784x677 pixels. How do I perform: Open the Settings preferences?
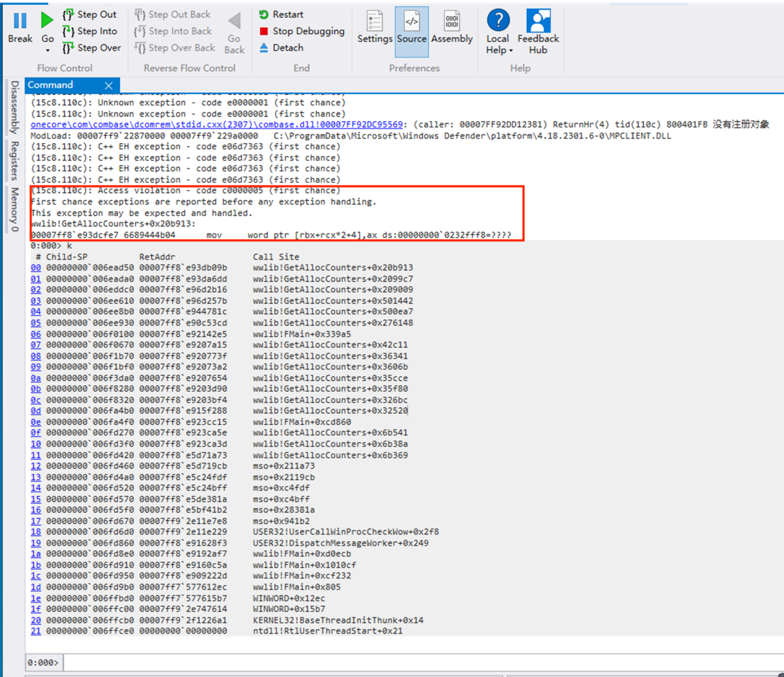coord(374,28)
